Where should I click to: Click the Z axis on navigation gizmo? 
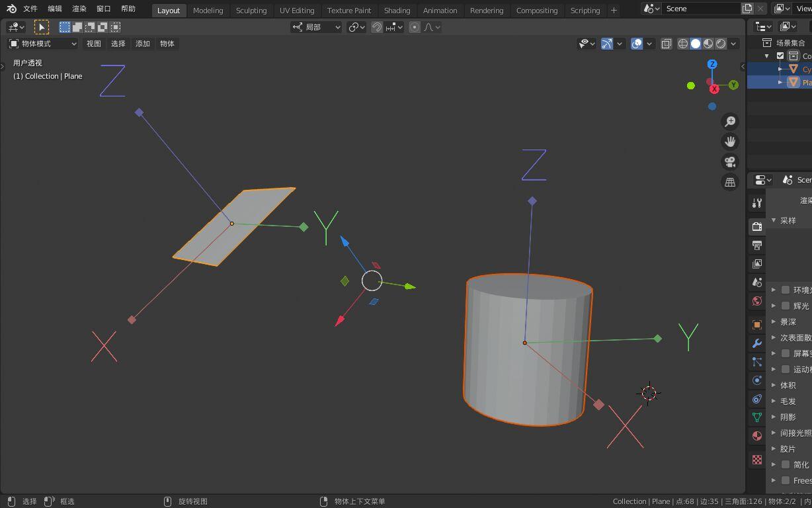click(x=712, y=64)
